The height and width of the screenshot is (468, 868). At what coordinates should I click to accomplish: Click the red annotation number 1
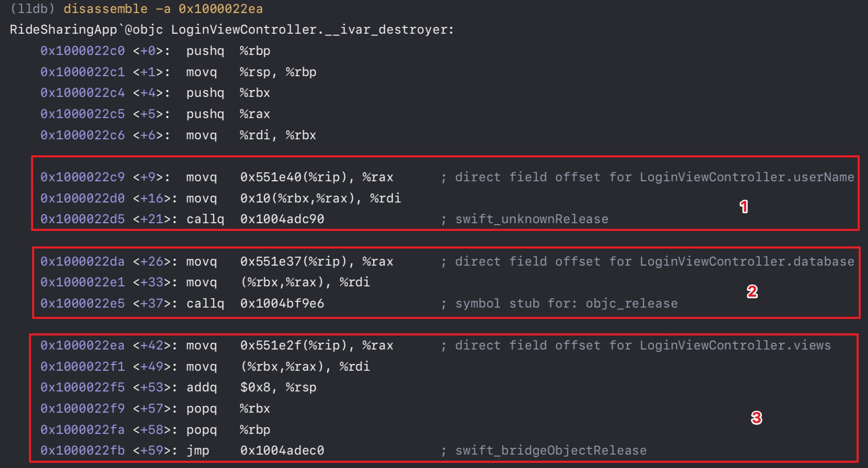[744, 207]
